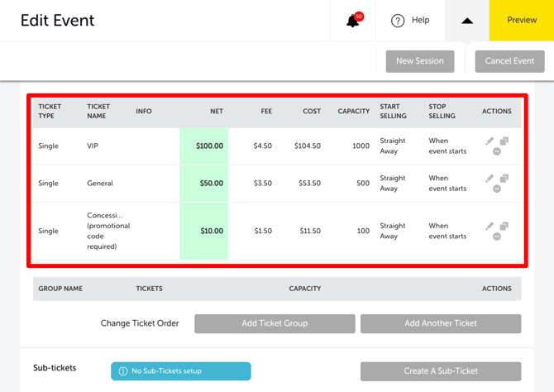Image resolution: width=554 pixels, height=392 pixels.
Task: Click the 1000 capacity value
Action: [x=361, y=146]
